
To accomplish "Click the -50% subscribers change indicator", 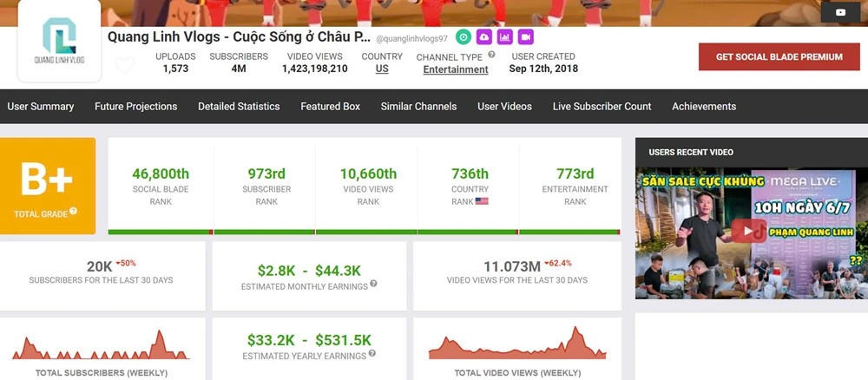I will pos(126,263).
